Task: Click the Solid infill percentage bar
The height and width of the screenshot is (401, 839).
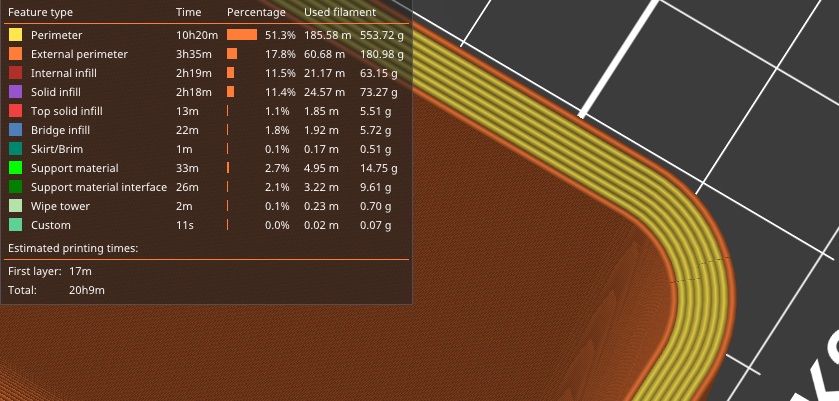Action: [x=231, y=92]
